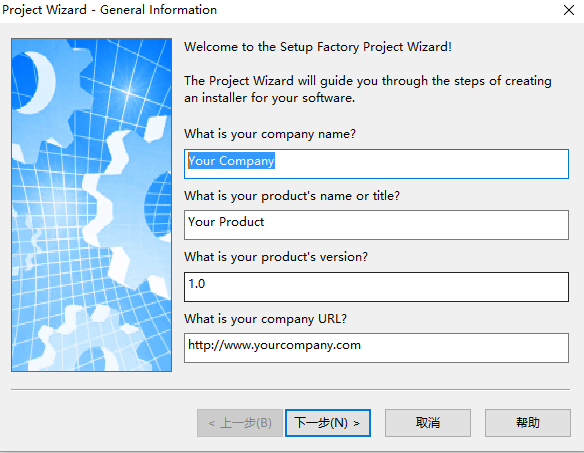This screenshot has height=453, width=584.
Task: Close the Project Wizard dialog
Action: (x=569, y=10)
